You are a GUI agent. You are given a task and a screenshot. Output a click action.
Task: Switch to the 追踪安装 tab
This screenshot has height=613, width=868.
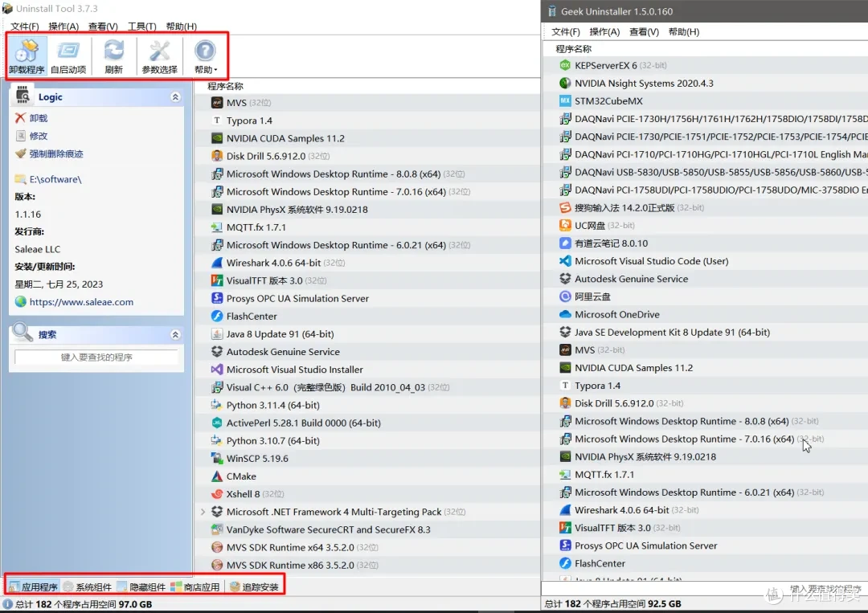254,586
